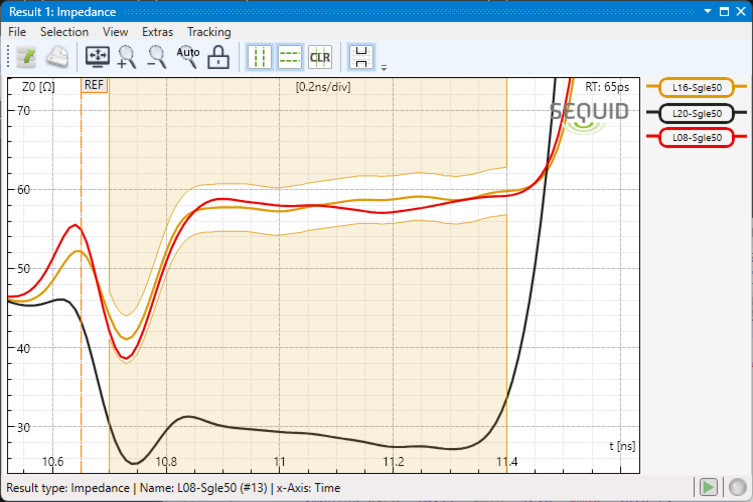This screenshot has width=753, height=502.
Task: Click the CLR clear markers button
Action: click(x=320, y=57)
